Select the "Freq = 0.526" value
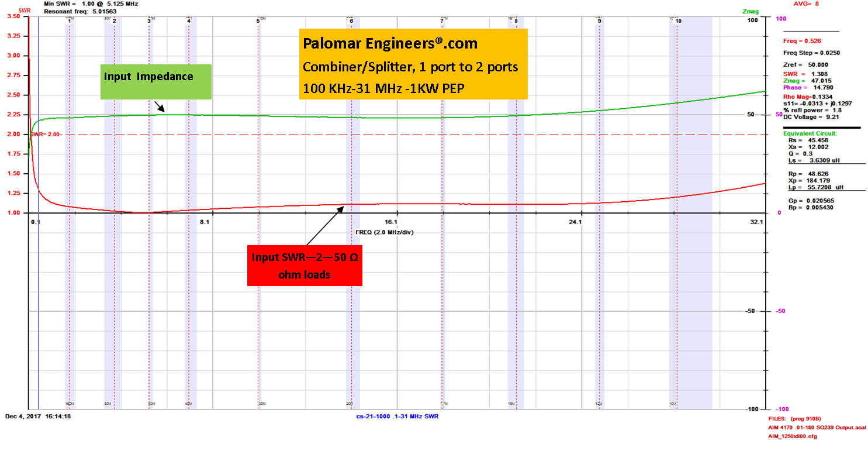This screenshot has width=868, height=468. coord(802,41)
